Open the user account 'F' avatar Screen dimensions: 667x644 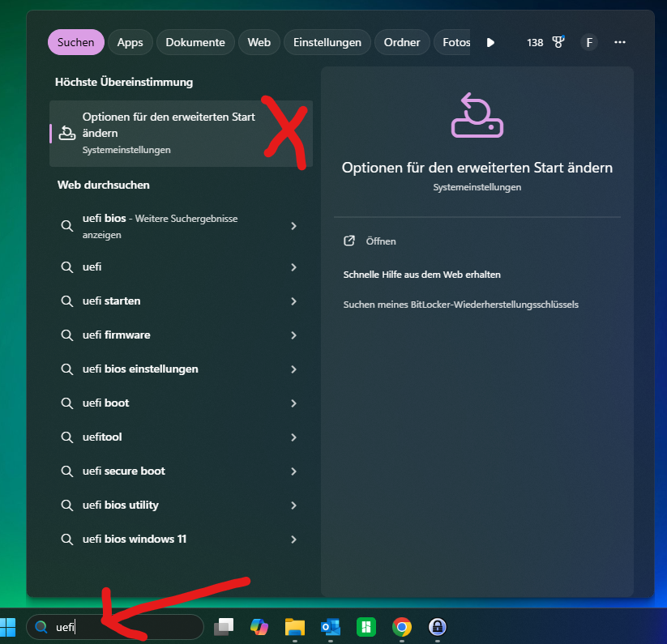[x=589, y=42]
